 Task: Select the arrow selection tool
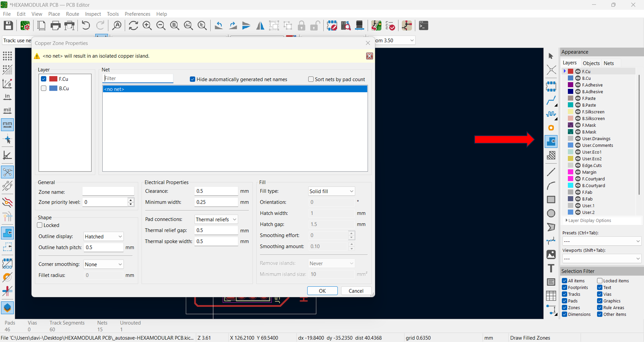(x=551, y=56)
